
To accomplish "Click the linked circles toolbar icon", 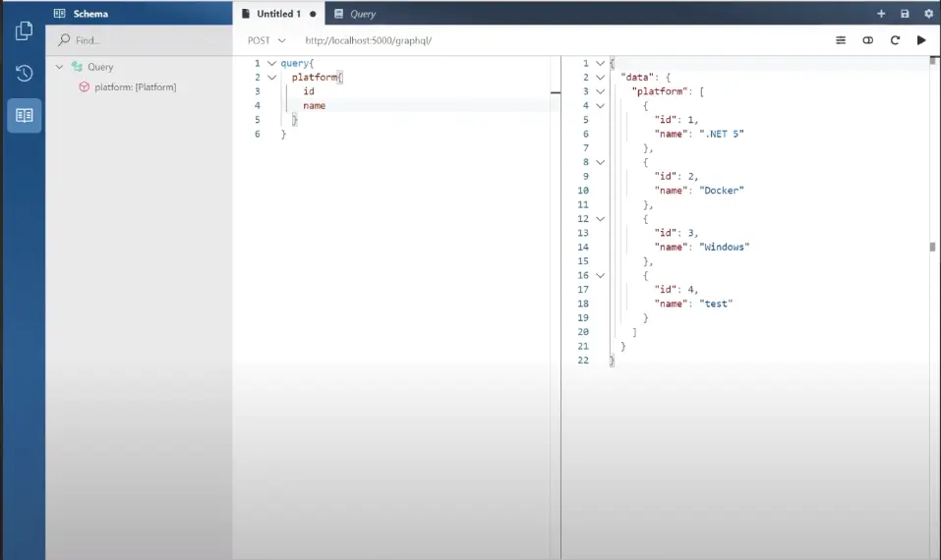I will click(x=868, y=40).
